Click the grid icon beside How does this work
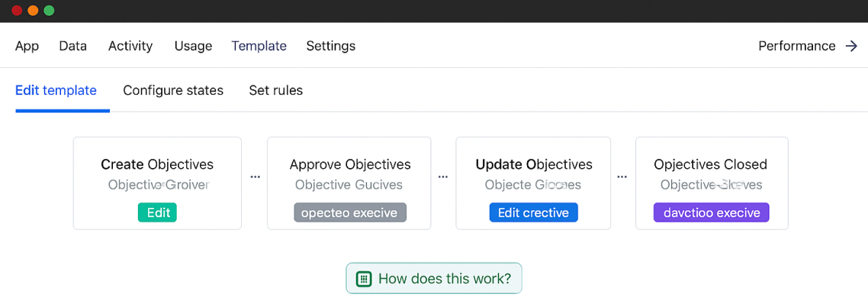Screen dimensions: 868x307 point(364,278)
